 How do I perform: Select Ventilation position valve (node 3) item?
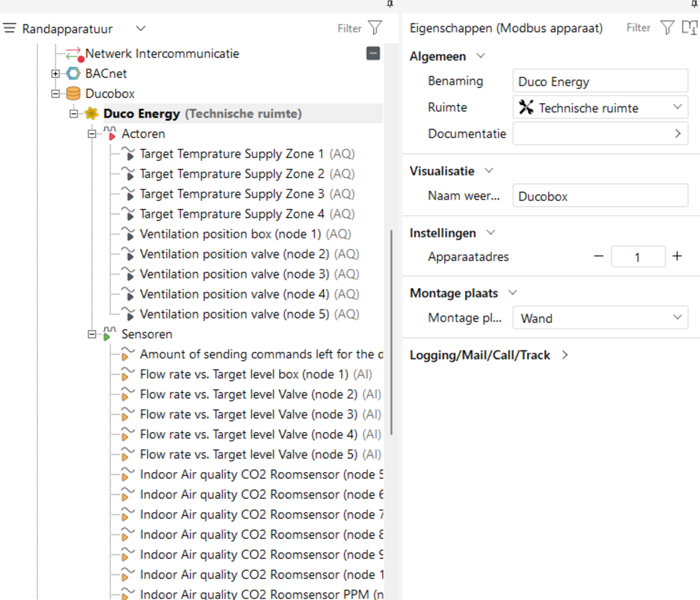(x=234, y=274)
